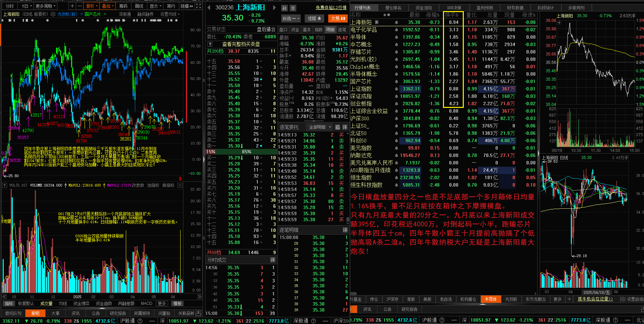Click 恢复默认 indicator reset
644x324 pixels.
pos(26,303)
